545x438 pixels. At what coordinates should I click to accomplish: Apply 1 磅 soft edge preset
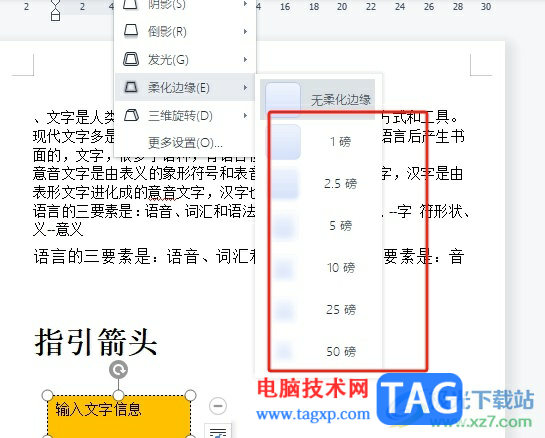[x=318, y=142]
